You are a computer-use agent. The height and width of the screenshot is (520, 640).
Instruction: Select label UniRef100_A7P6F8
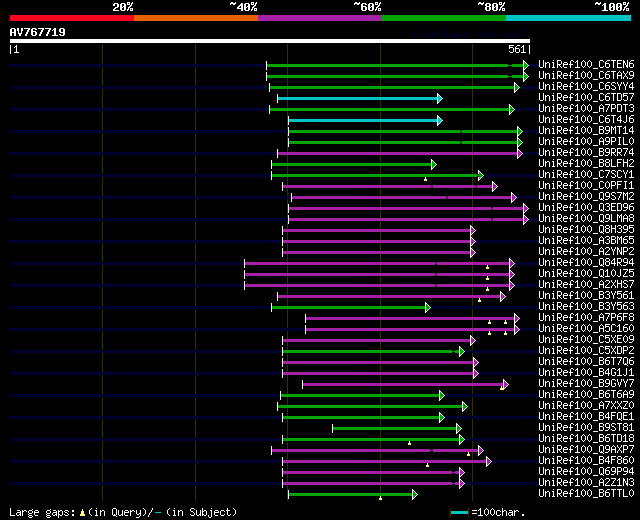pos(586,318)
